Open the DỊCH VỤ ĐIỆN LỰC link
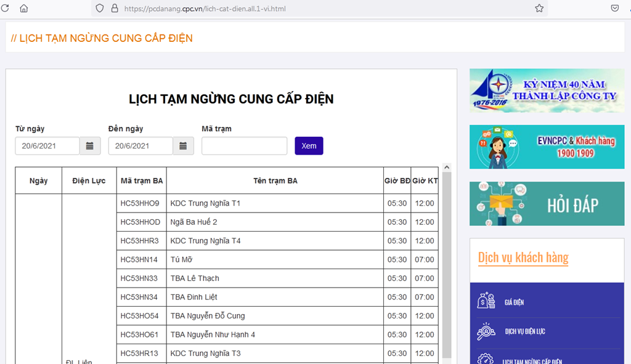 coord(525,331)
